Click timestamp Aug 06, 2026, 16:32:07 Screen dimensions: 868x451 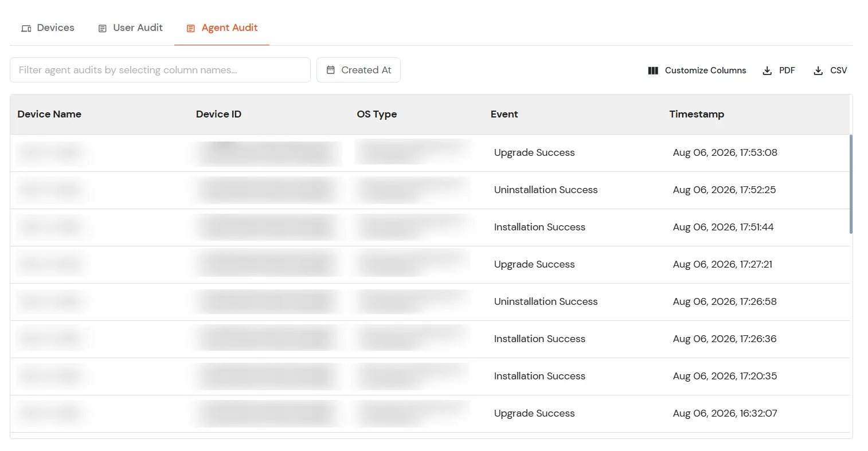(725, 413)
